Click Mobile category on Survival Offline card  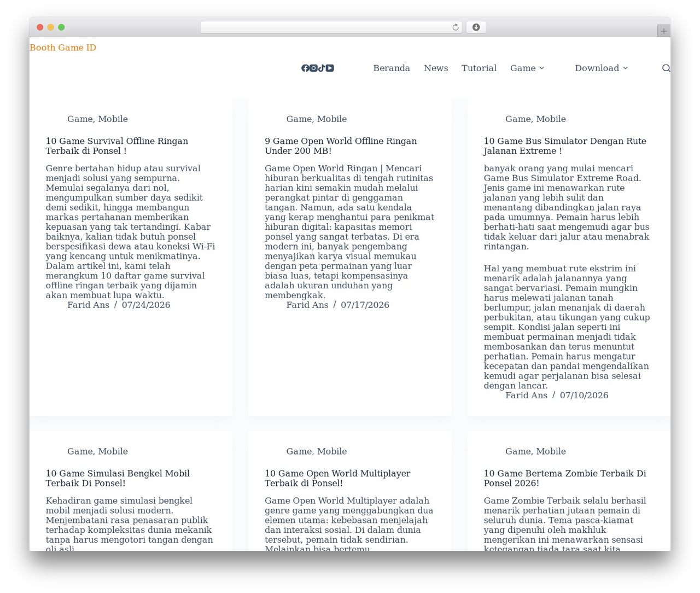click(113, 119)
